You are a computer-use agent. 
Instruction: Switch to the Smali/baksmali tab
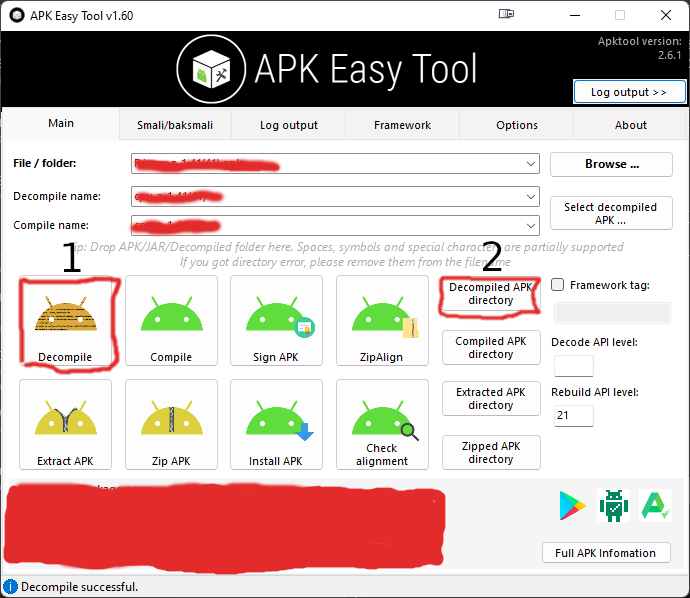175,125
